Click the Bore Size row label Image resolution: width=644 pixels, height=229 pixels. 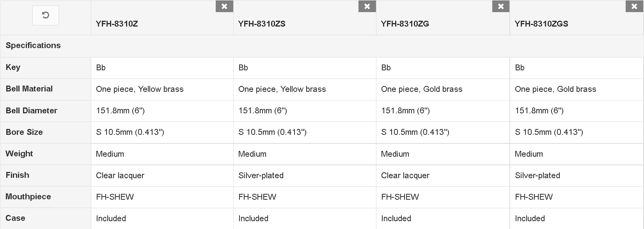point(24,132)
